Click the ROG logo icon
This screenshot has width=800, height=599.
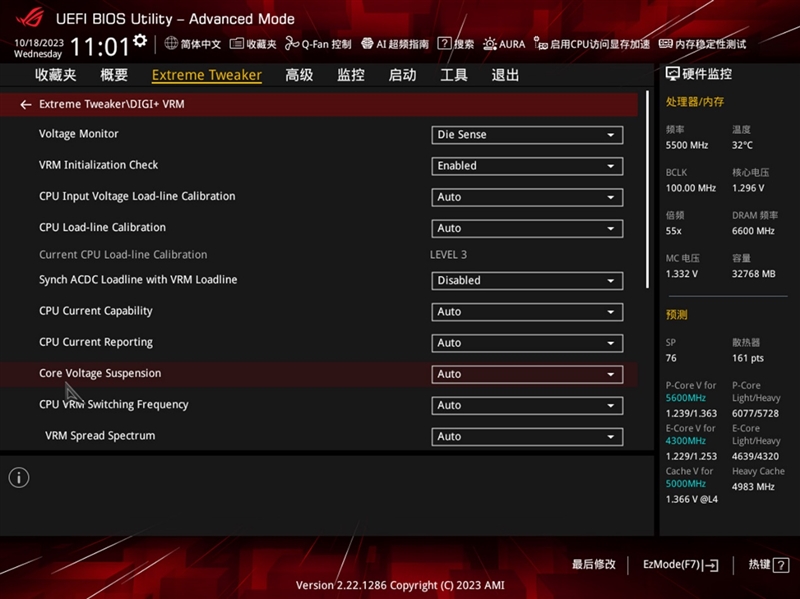pos(30,19)
